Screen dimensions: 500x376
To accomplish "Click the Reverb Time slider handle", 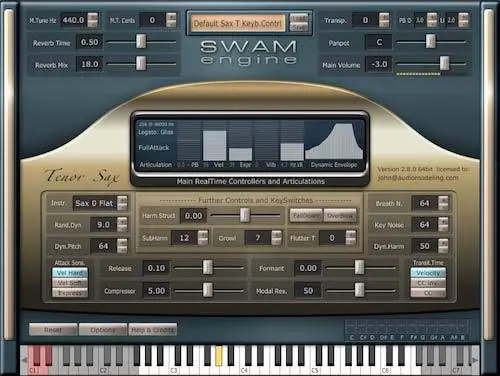I will pos(141,42).
